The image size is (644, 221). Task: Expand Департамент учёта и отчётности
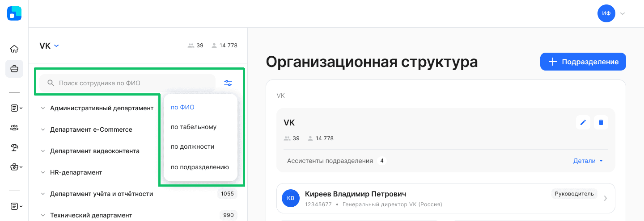(x=43, y=194)
